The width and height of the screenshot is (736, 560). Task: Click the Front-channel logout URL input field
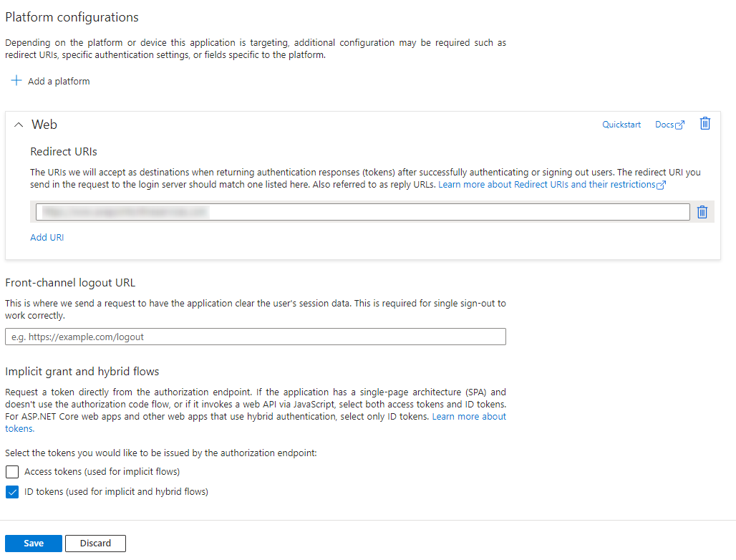(x=255, y=337)
